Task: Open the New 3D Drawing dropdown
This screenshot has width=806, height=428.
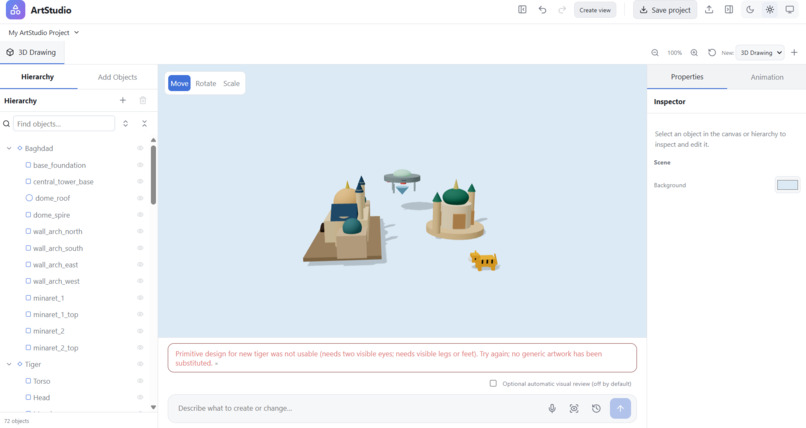Action: click(x=760, y=52)
